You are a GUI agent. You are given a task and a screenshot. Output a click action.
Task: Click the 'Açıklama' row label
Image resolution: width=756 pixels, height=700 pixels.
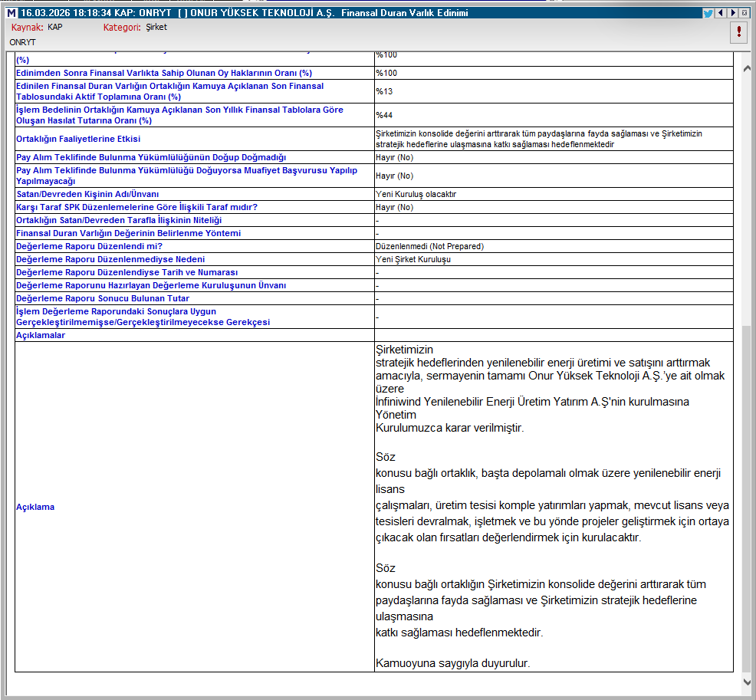coord(35,507)
